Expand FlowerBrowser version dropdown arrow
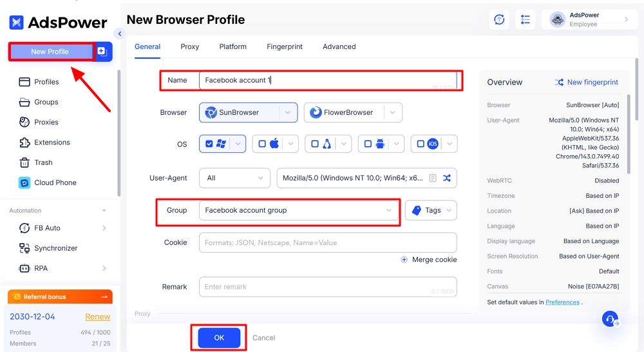This screenshot has width=644, height=352. pos(393,112)
